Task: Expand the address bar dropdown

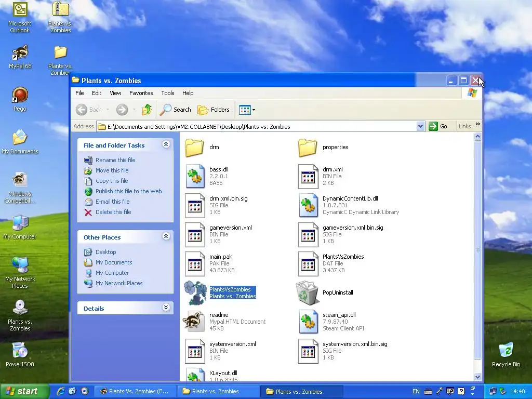Action: coord(420,127)
